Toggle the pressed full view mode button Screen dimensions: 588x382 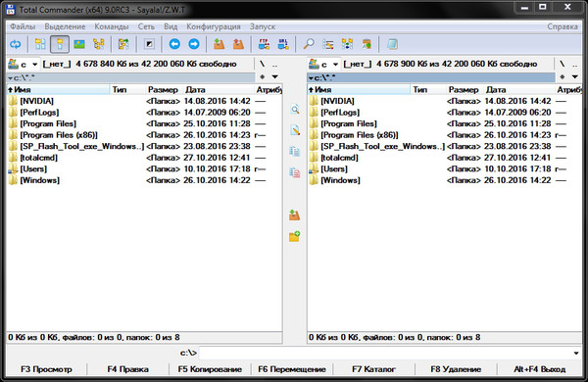point(60,44)
